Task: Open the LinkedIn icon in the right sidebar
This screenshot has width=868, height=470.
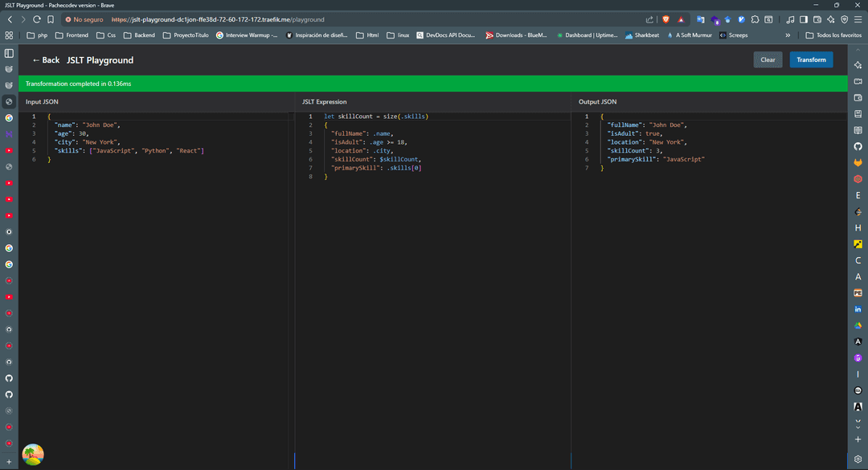Action: (858, 309)
